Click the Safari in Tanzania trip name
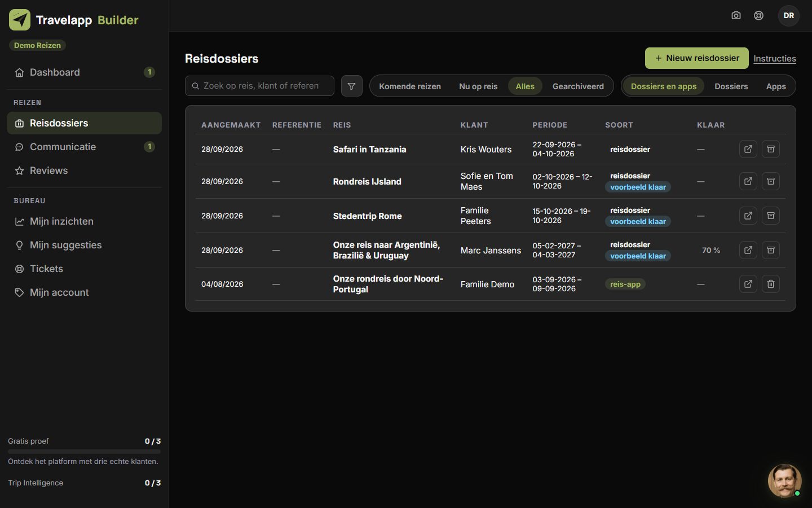The image size is (812, 508). 369,150
